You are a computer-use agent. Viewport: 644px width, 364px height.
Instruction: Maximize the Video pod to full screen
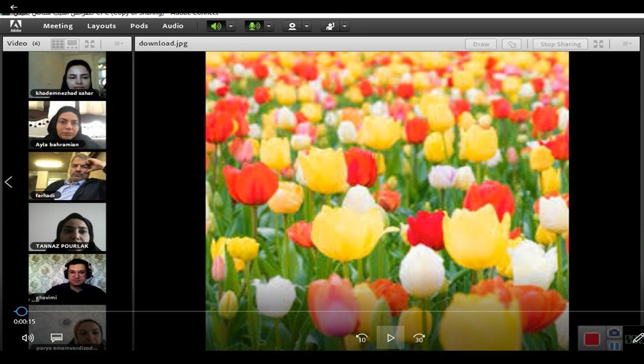point(89,44)
